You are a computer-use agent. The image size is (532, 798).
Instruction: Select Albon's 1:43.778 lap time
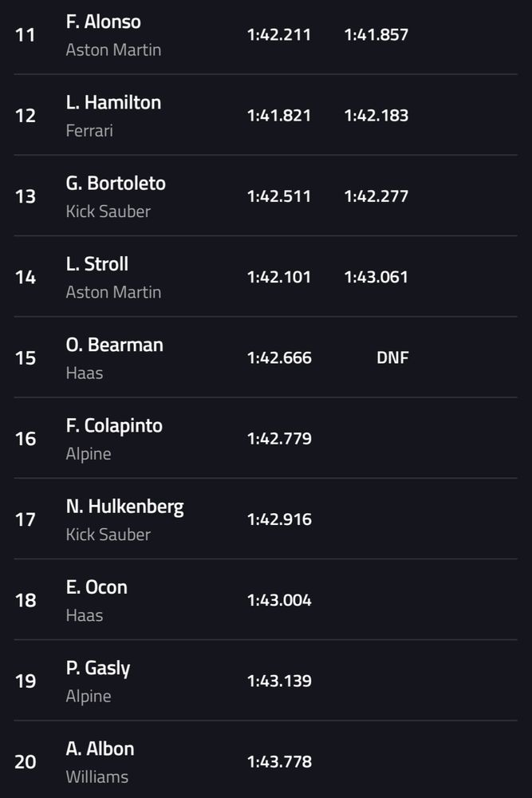279,762
